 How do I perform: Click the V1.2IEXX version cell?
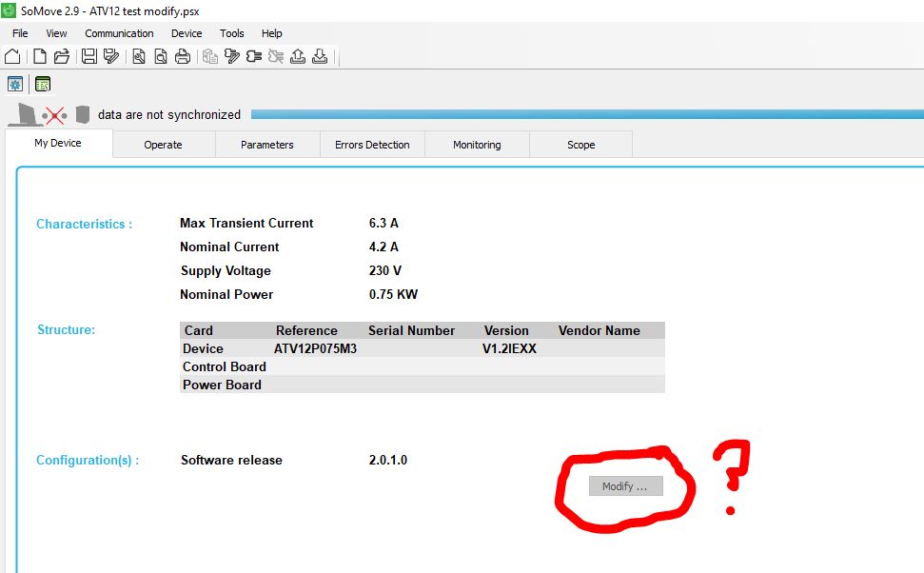(x=509, y=349)
